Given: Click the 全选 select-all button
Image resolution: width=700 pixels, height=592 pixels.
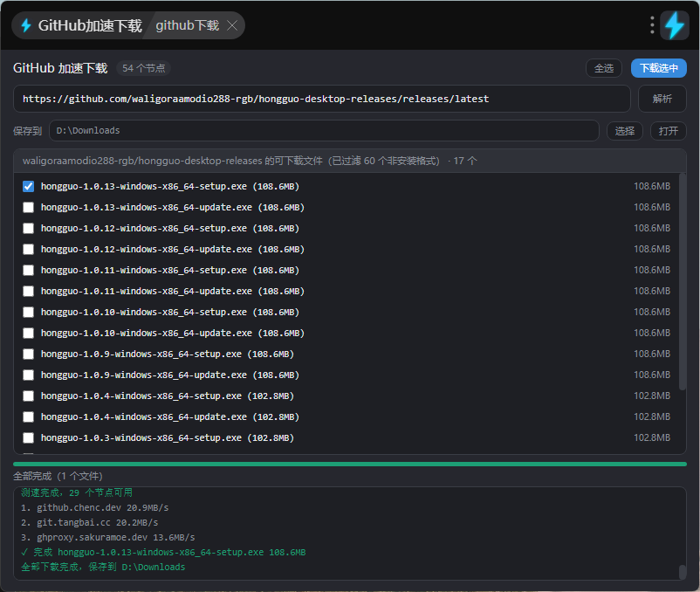Looking at the screenshot, I should point(604,68).
